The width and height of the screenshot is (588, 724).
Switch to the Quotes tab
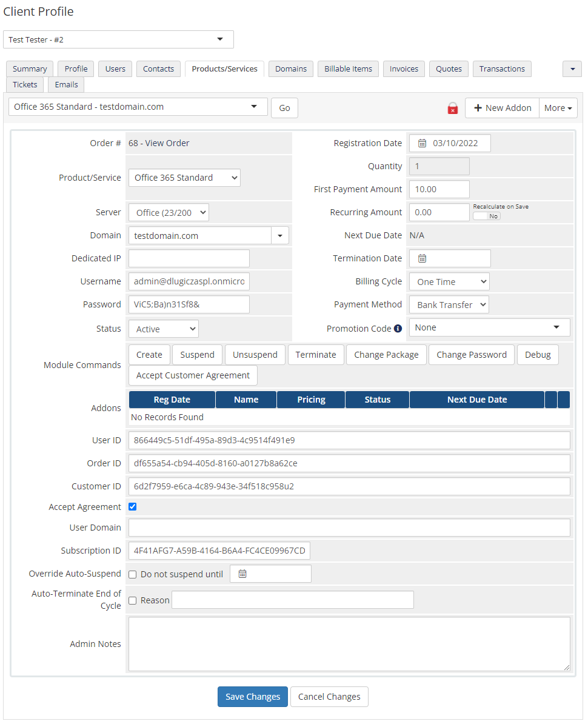449,69
